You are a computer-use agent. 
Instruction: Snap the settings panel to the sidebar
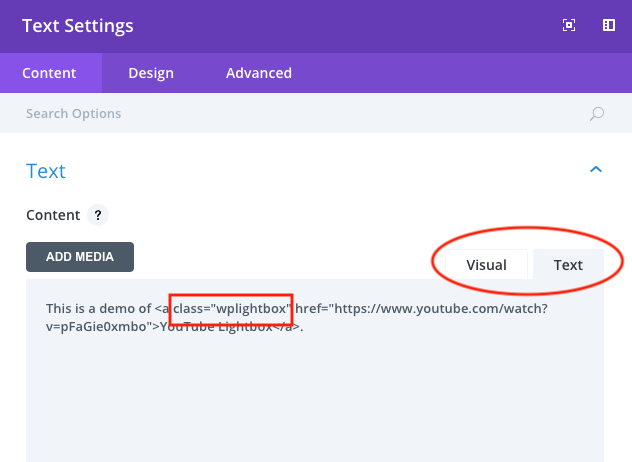(608, 26)
